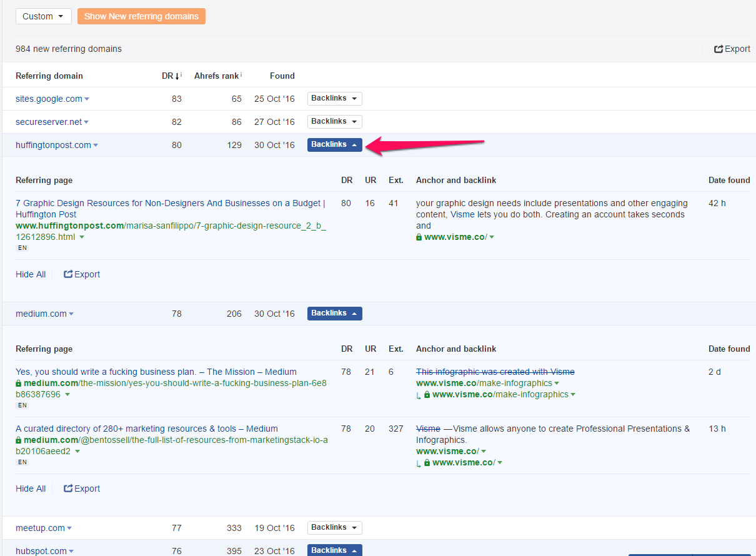The width and height of the screenshot is (756, 556).
Task: Open meetup.com domain link
Action: [x=40, y=528]
